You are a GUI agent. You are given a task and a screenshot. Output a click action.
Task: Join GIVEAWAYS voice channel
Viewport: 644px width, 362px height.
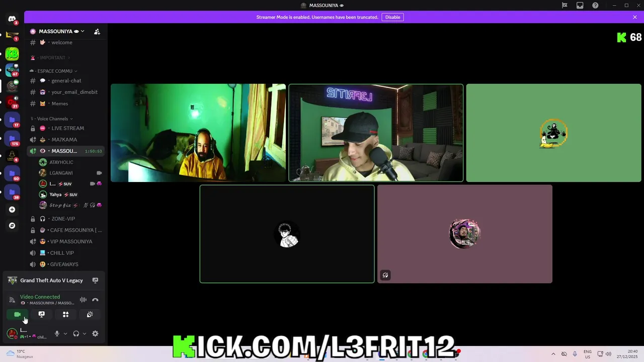(66, 264)
